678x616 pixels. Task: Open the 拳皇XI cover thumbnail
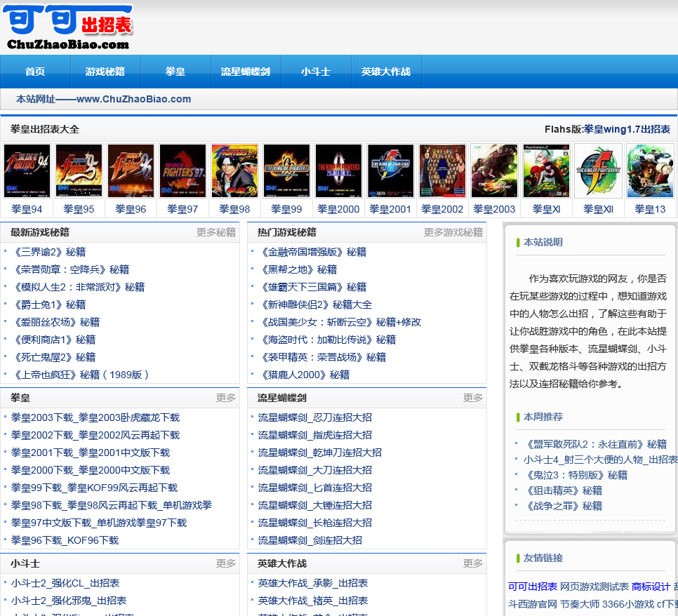tap(546, 171)
